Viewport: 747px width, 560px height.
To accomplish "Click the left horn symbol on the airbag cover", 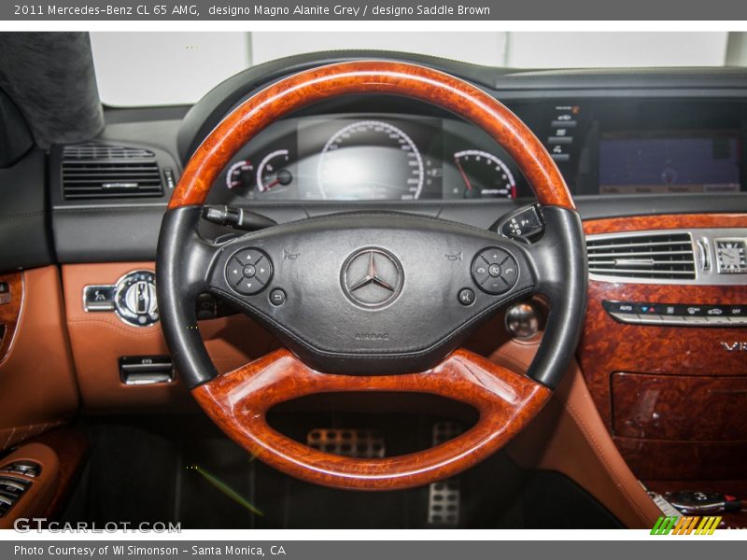I will (x=290, y=255).
